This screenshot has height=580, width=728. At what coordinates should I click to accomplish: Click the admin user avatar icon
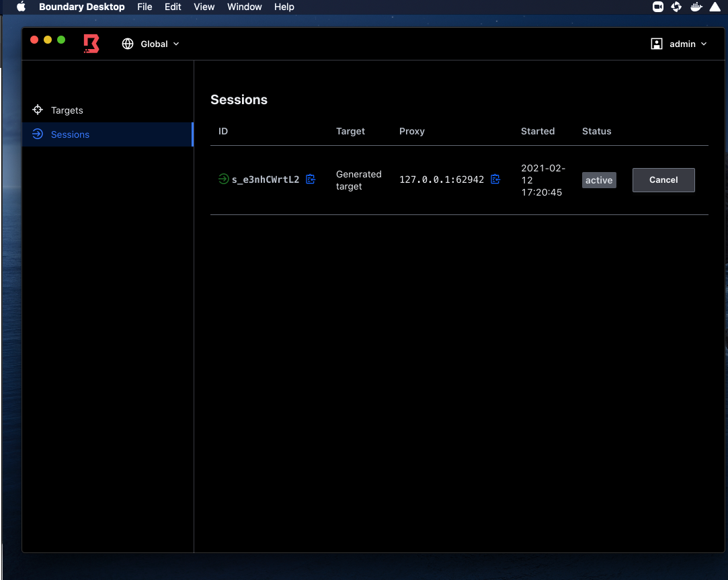(x=657, y=44)
